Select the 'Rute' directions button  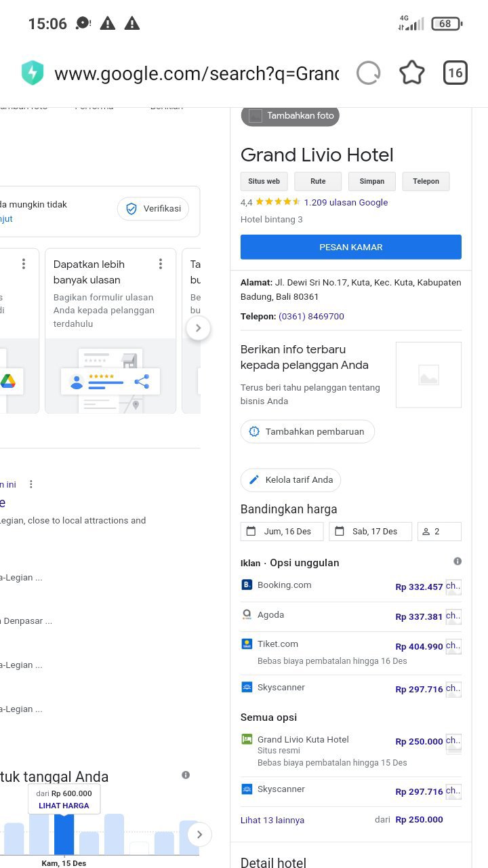tap(318, 182)
